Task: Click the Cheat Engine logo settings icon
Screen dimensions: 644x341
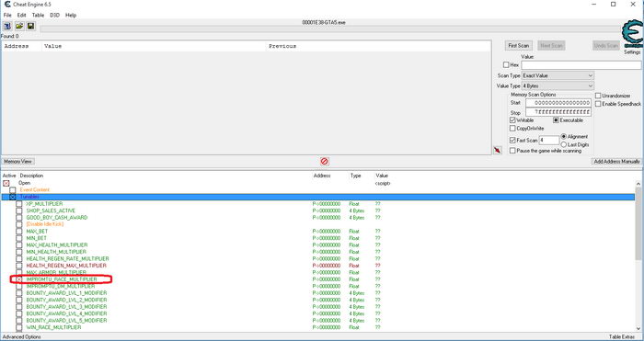Action: 632,35
